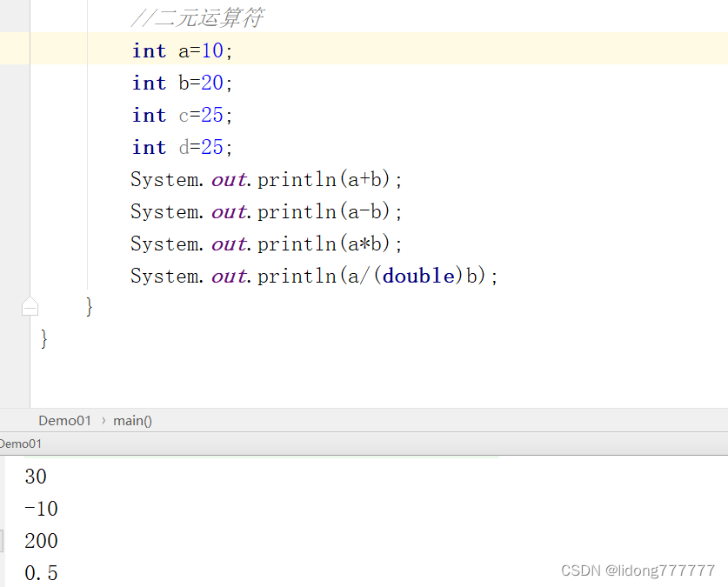Open the Demo01 run tab
728x587 pixels.
(20, 444)
